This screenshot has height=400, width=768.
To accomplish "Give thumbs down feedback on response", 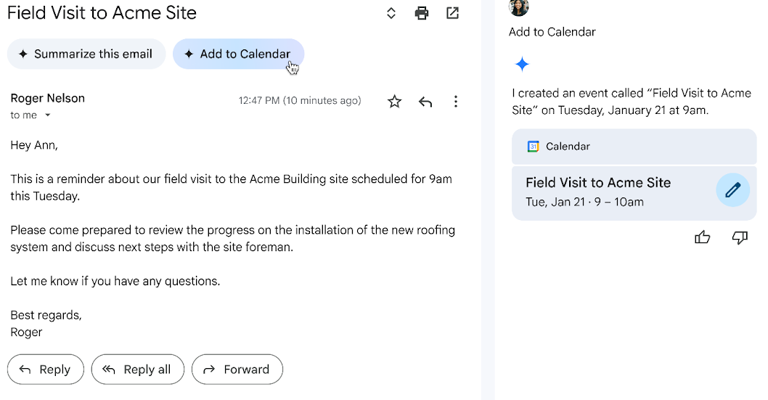I will click(x=740, y=237).
